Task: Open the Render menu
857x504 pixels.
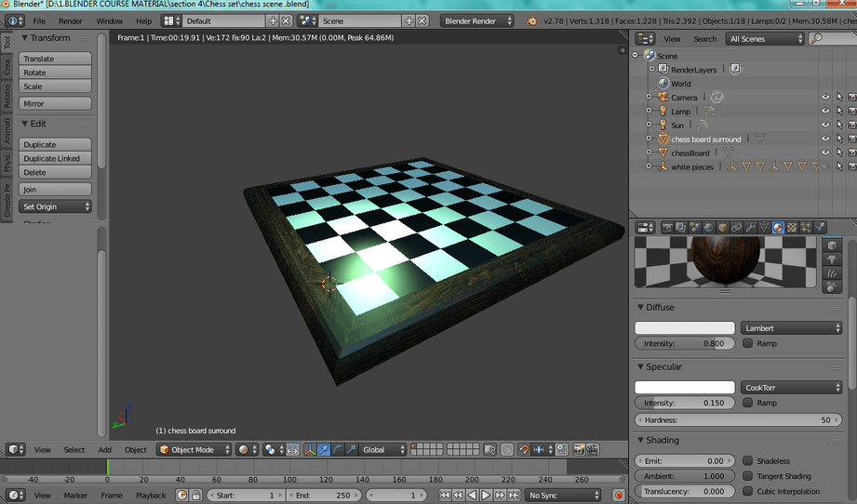Action: pos(71,20)
